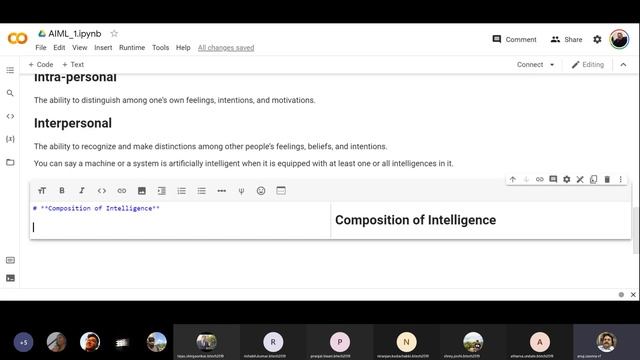Apply bold formatting in text cell
The height and width of the screenshot is (360, 640).
point(62,191)
